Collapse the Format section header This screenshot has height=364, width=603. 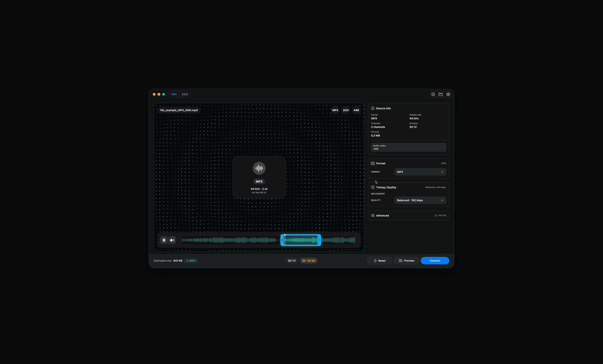[408, 163]
